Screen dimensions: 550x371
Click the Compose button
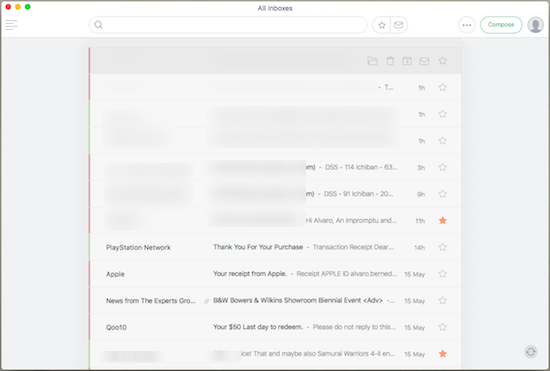pyautogui.click(x=501, y=25)
